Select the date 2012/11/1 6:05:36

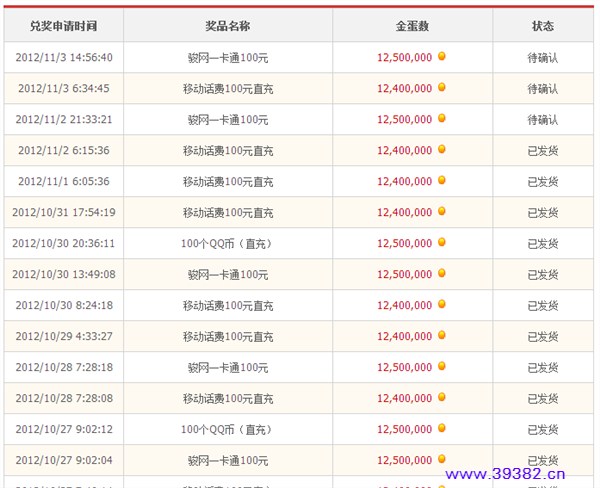tap(64, 181)
